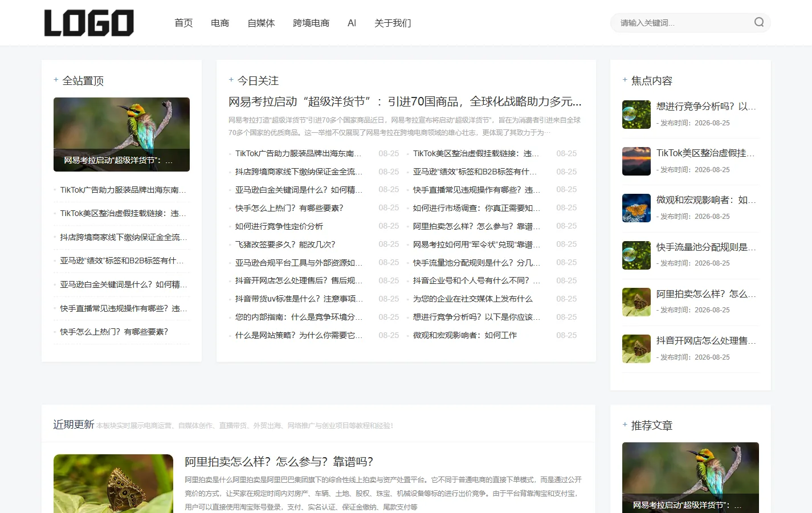Visit the 关于我们 page
Screen dimensions: 812x513
(x=393, y=23)
